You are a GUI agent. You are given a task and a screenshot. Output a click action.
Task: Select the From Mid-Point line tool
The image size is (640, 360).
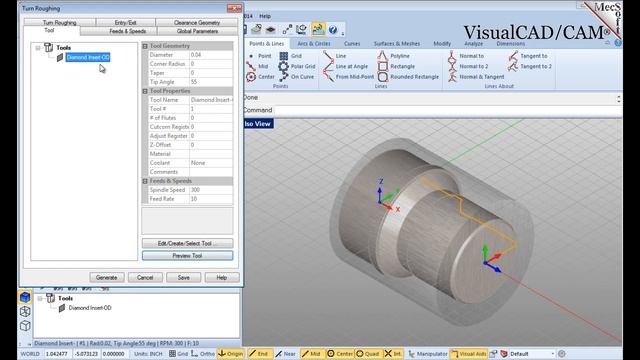click(x=348, y=77)
